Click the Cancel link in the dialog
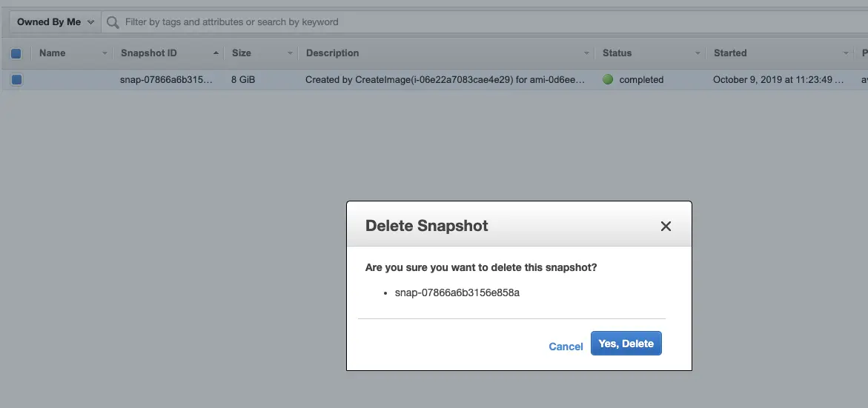 click(566, 347)
